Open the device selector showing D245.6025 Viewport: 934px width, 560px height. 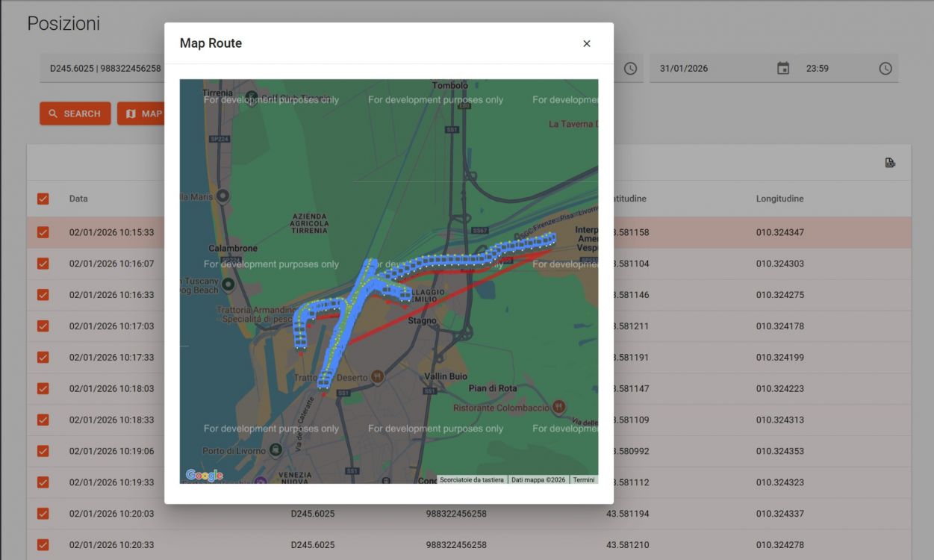105,69
